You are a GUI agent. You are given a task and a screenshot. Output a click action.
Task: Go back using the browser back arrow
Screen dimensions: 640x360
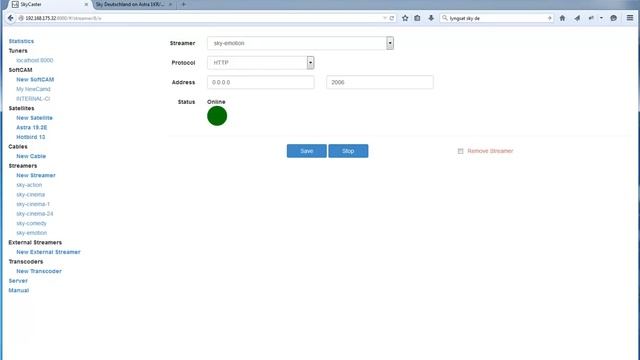click(x=11, y=18)
